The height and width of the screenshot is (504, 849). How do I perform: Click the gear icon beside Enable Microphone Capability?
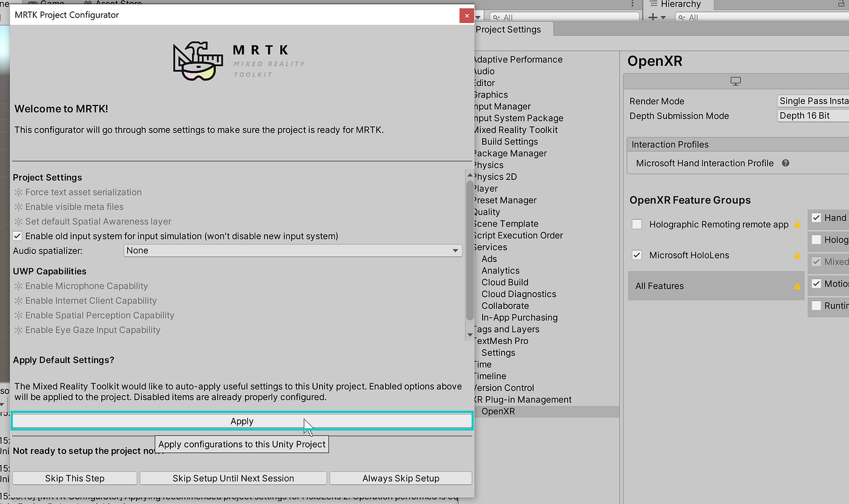19,286
